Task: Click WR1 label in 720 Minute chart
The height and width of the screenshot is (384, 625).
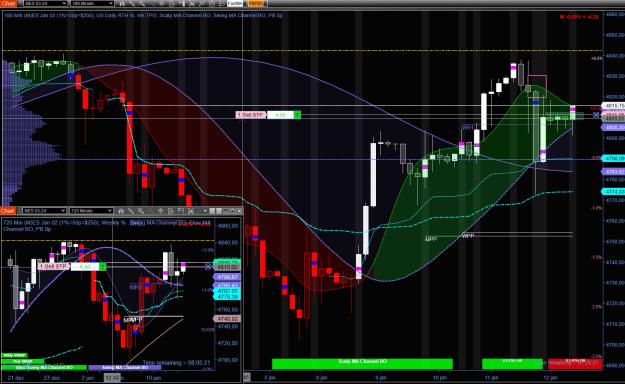Action: point(136,287)
